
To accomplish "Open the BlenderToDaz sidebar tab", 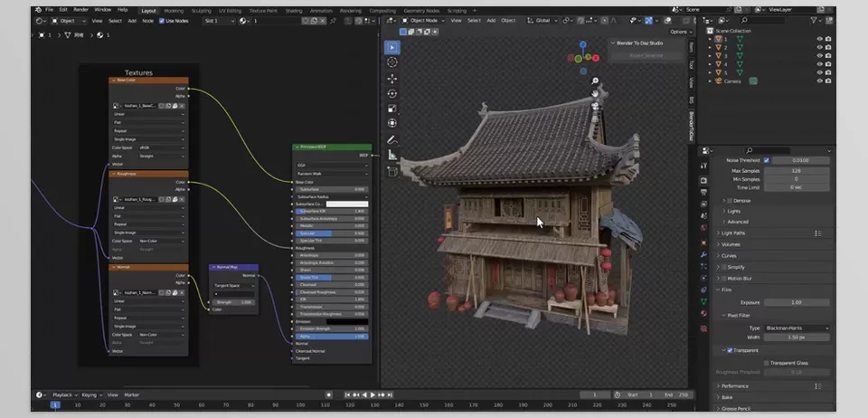I will 692,127.
